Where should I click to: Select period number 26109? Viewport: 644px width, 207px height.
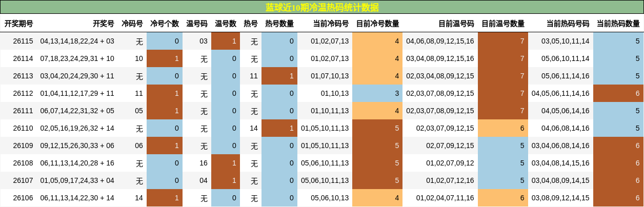[x=23, y=146]
